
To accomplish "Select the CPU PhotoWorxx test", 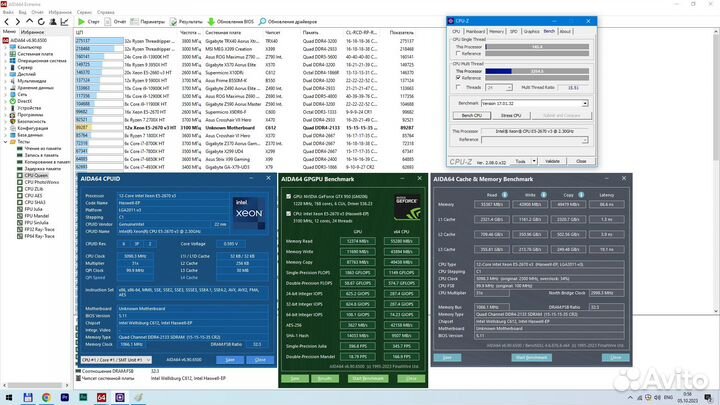I will [41, 182].
